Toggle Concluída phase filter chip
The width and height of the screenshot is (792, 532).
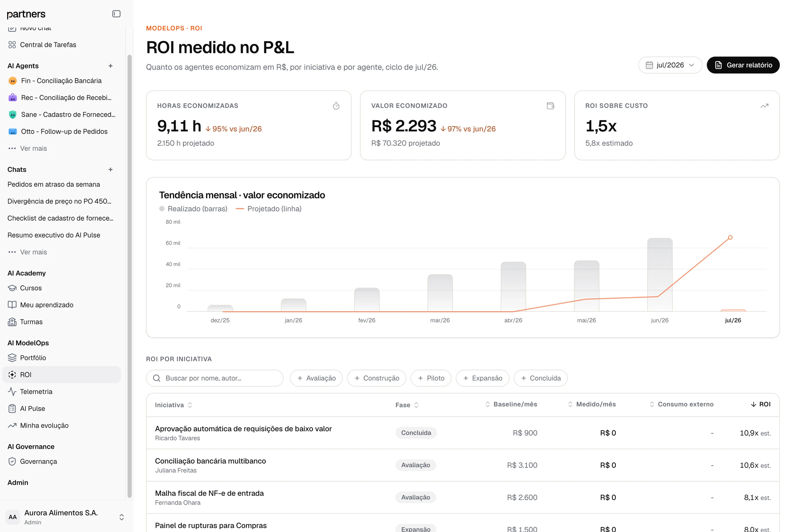pos(540,378)
